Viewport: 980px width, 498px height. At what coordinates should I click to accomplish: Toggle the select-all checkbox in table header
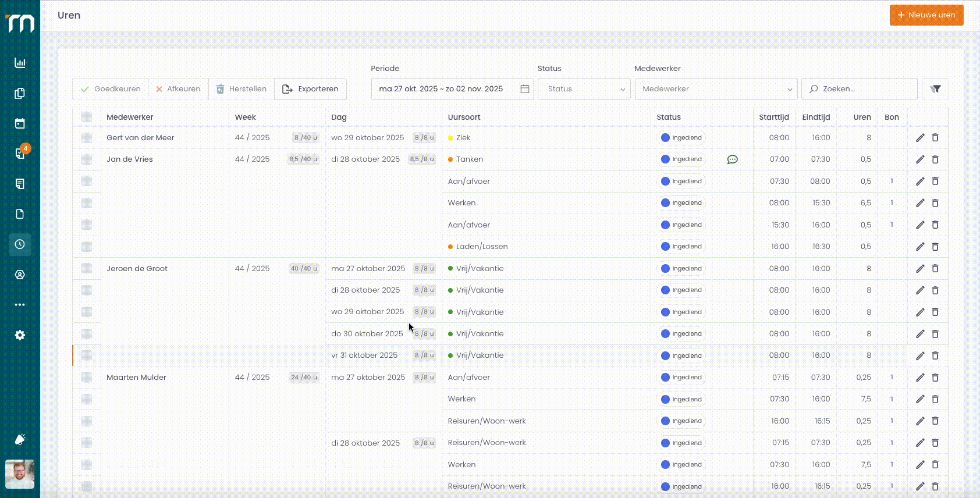pyautogui.click(x=87, y=117)
